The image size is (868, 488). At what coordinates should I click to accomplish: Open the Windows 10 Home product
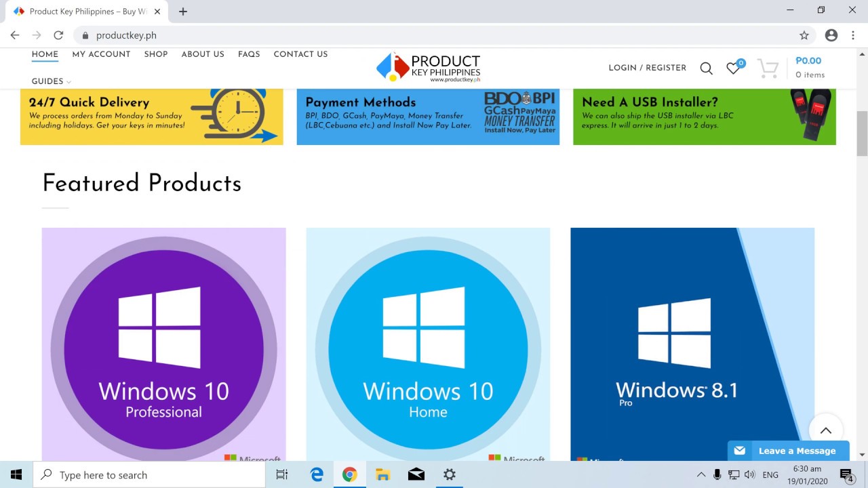(428, 344)
